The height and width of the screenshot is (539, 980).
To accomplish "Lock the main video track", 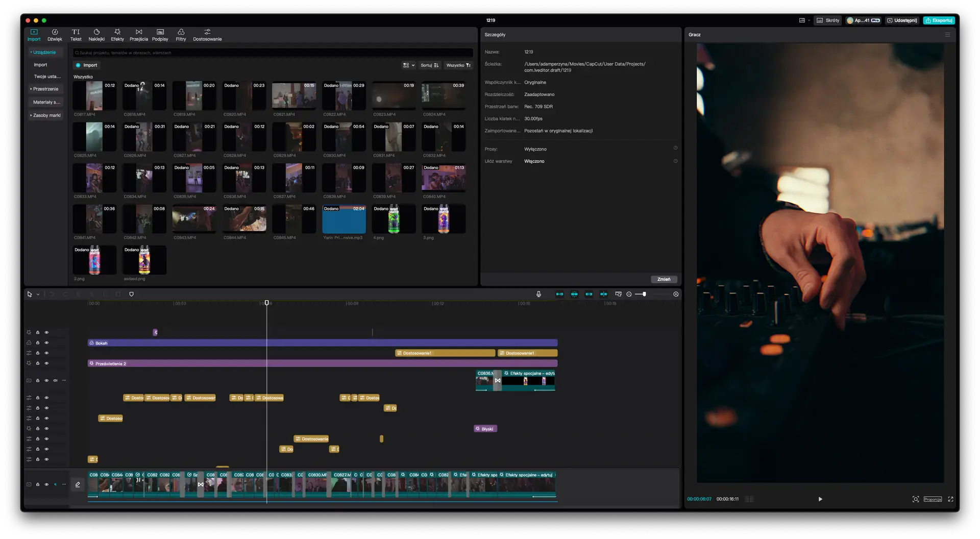I will tap(37, 484).
